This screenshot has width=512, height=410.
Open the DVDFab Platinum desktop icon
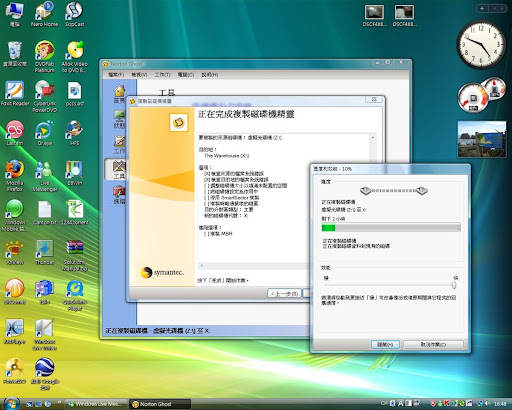[44, 57]
